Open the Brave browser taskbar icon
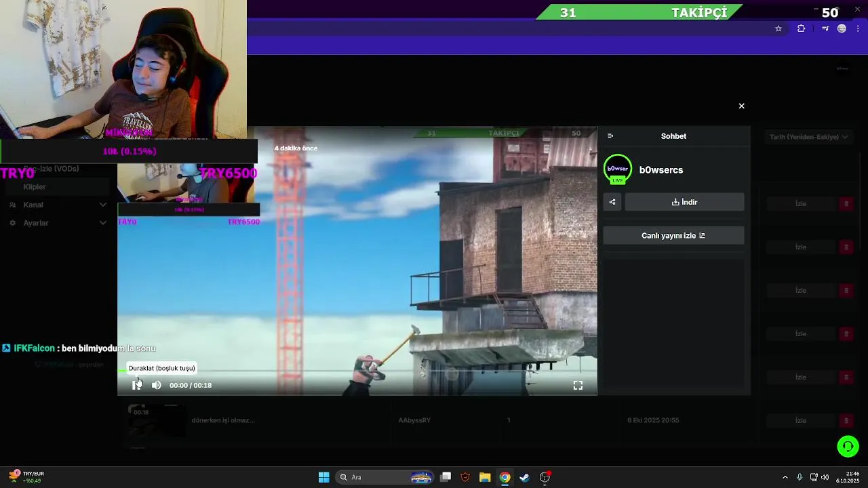868x488 pixels. click(465, 477)
